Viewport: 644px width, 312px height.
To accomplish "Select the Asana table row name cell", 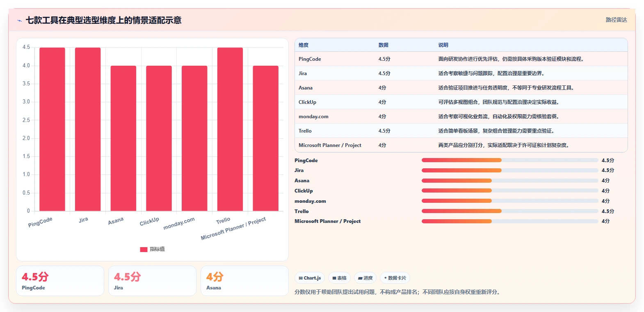I will [306, 88].
